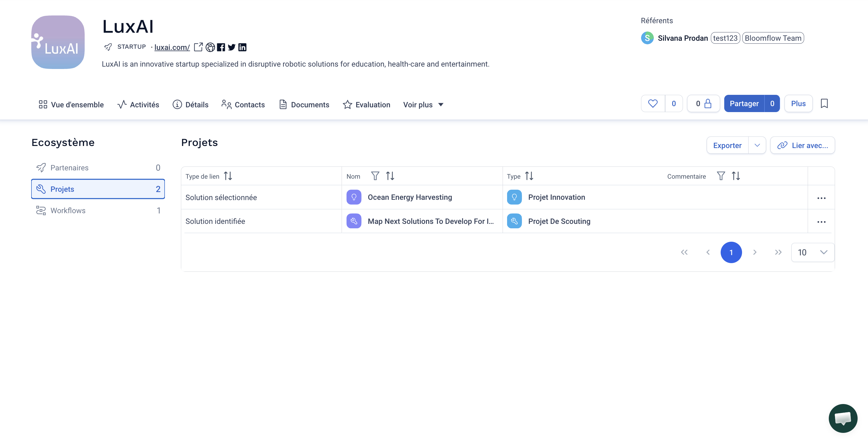Open LuxAI's Facebook page icon
Viewport: 868px width, 440px height.
click(221, 47)
